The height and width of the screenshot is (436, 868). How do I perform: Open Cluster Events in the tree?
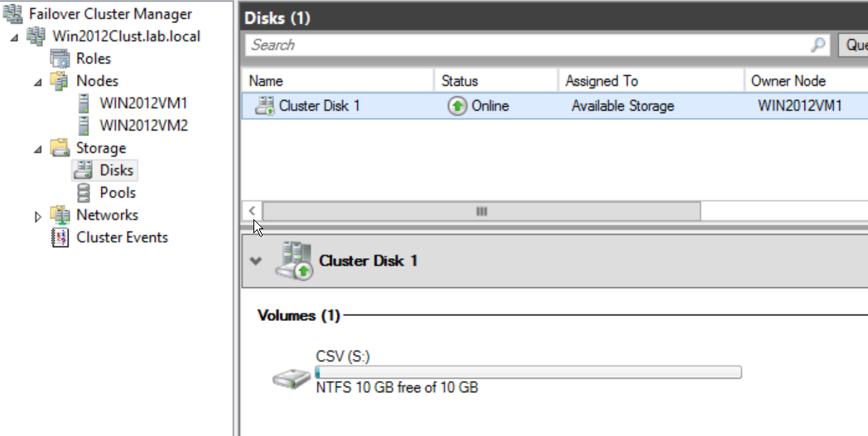[123, 237]
